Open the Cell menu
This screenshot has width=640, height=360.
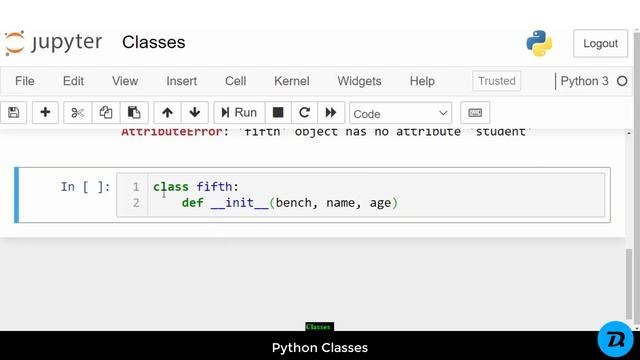click(x=236, y=81)
